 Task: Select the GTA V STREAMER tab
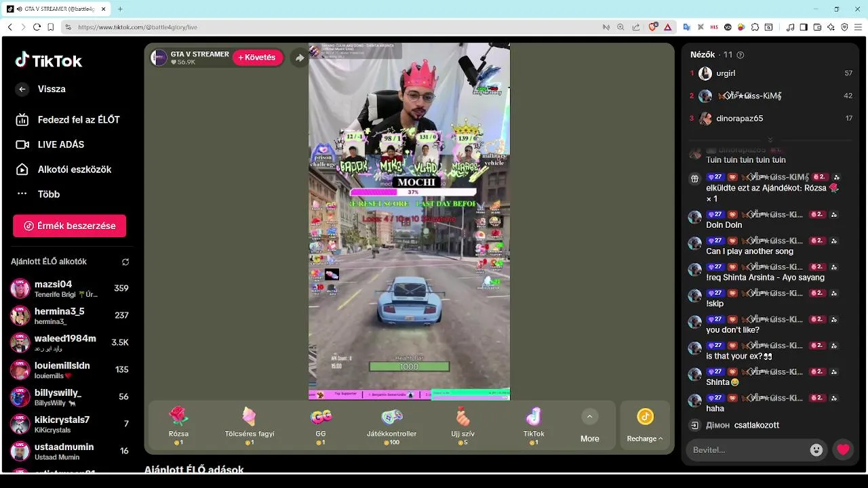click(x=57, y=9)
